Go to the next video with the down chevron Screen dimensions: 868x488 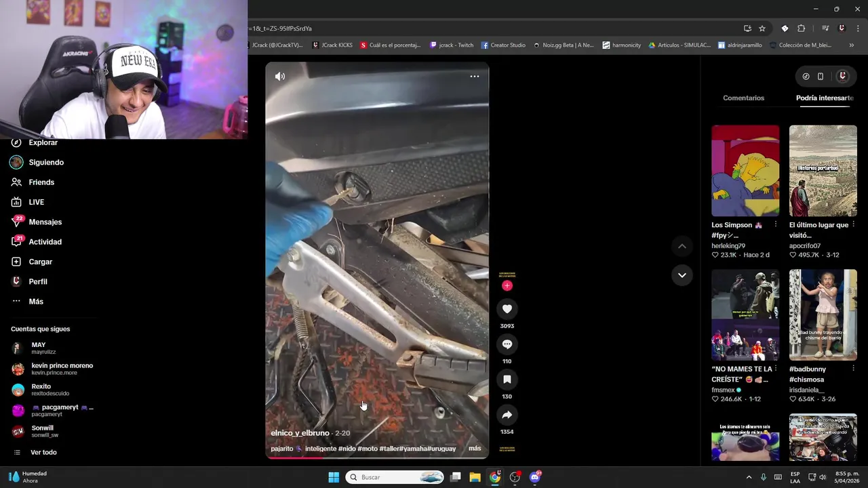click(x=682, y=275)
